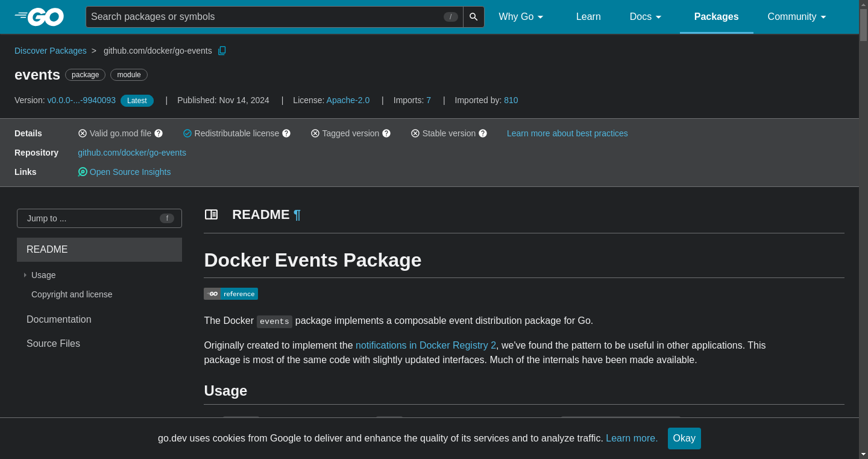
Task: Open github.com/docker/go-events repository link
Action: click(132, 153)
